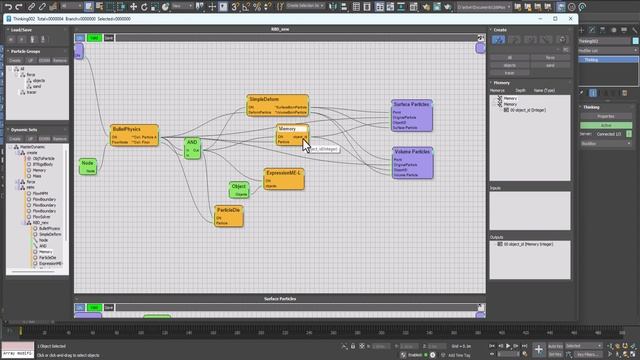Click the time slider handle on the timeline

click(x=20, y=332)
